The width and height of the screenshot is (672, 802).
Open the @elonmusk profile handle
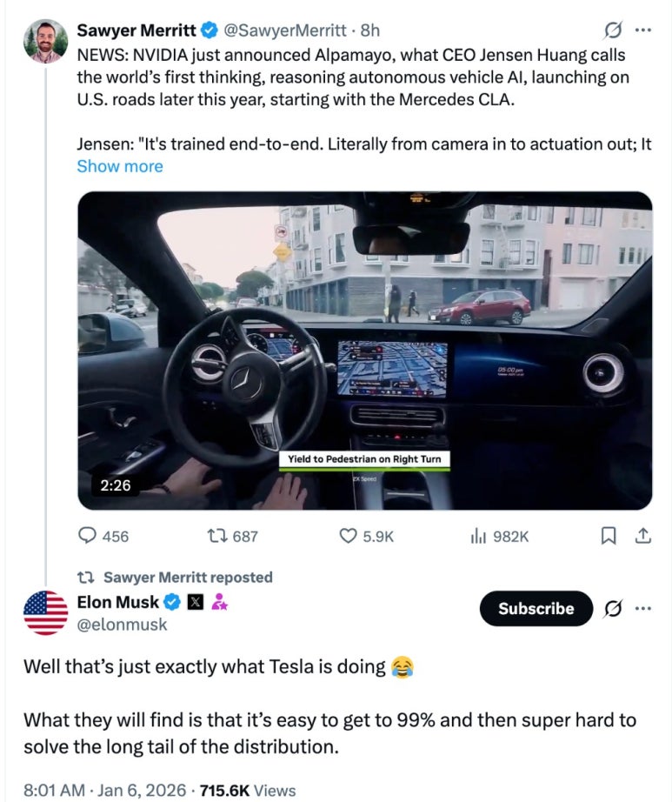tap(123, 625)
